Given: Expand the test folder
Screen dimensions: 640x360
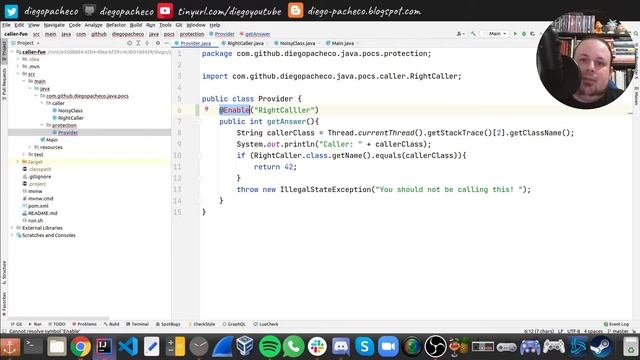Looking at the screenshot, I should coord(24,155).
